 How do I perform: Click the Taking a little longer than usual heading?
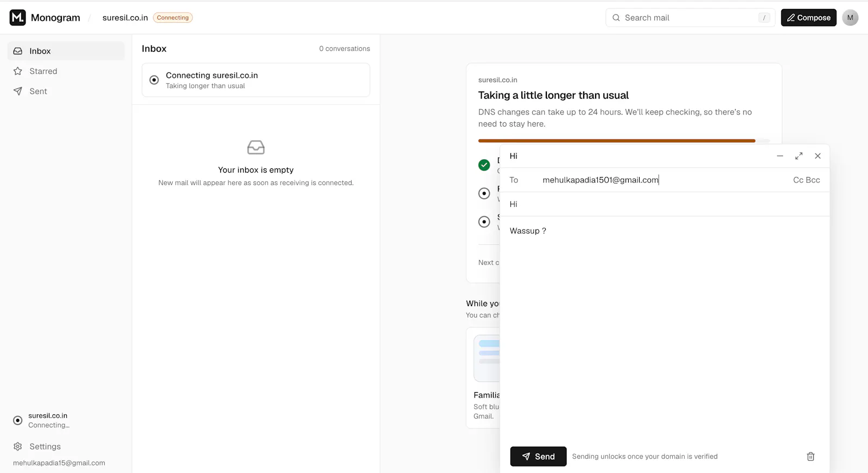coord(553,96)
